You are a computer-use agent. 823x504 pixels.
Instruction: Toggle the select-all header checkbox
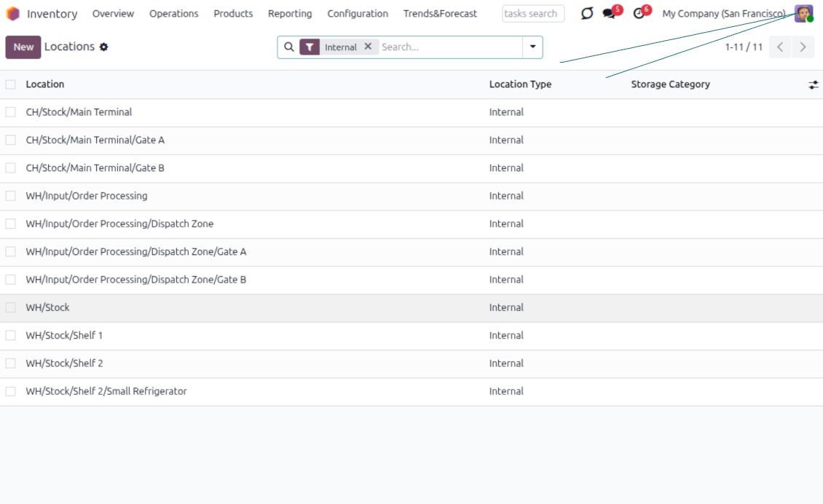pyautogui.click(x=10, y=84)
